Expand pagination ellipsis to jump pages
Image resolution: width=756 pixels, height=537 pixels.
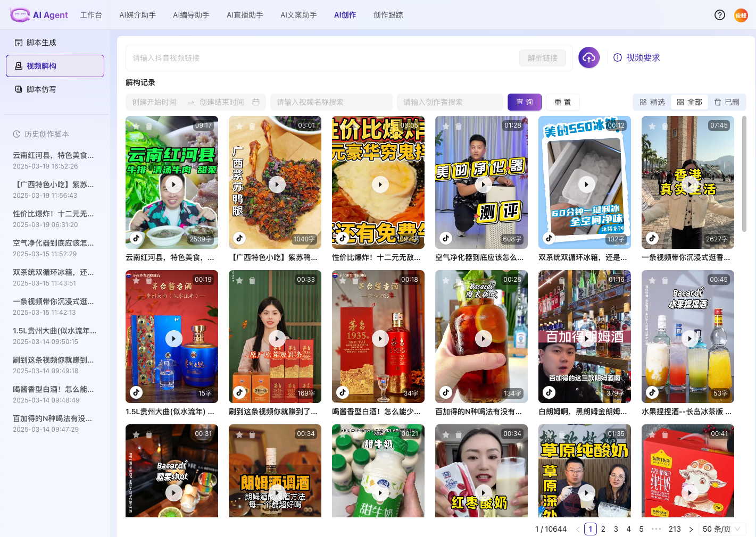(657, 529)
